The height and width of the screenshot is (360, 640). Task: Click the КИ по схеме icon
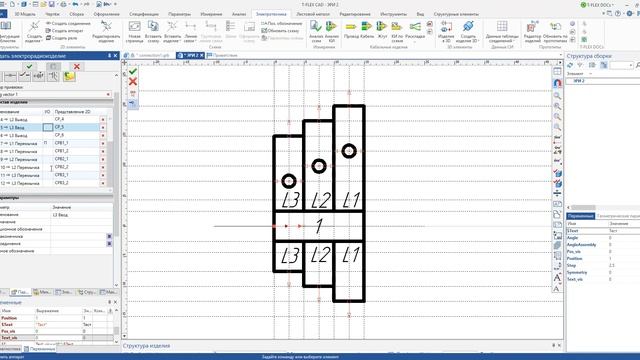[397, 31]
